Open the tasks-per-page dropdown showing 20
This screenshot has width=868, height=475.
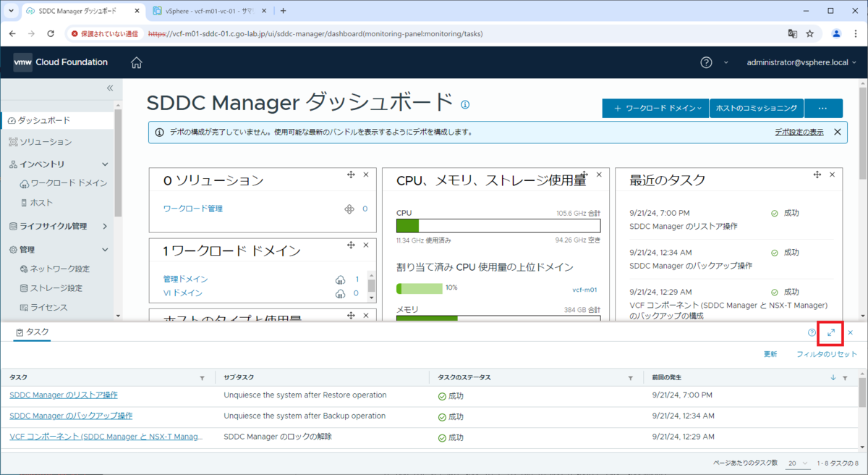(x=796, y=463)
